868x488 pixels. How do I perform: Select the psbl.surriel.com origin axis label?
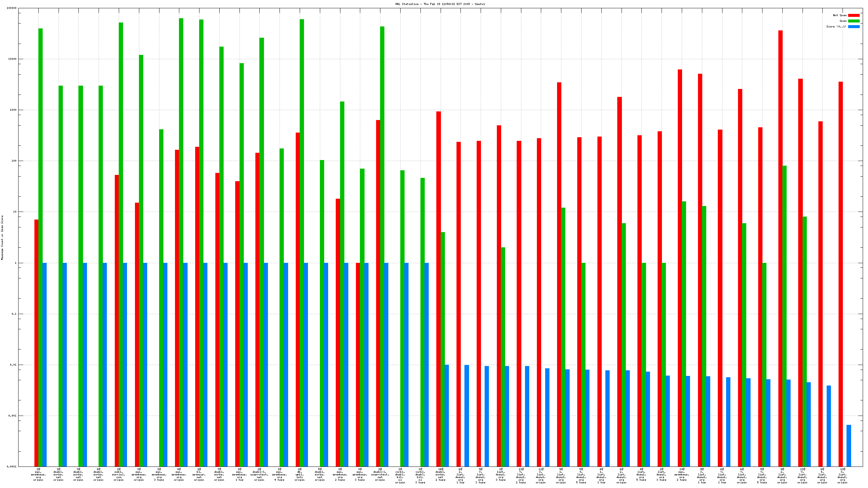tap(119, 474)
